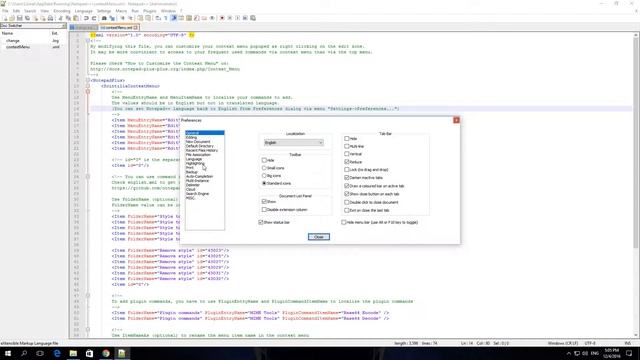
Task: Close the Preferences dialog with red X
Action: pyautogui.click(x=456, y=120)
